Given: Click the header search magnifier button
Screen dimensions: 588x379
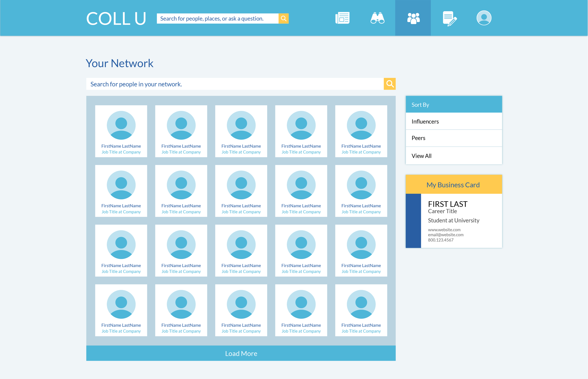Looking at the screenshot, I should [284, 19].
